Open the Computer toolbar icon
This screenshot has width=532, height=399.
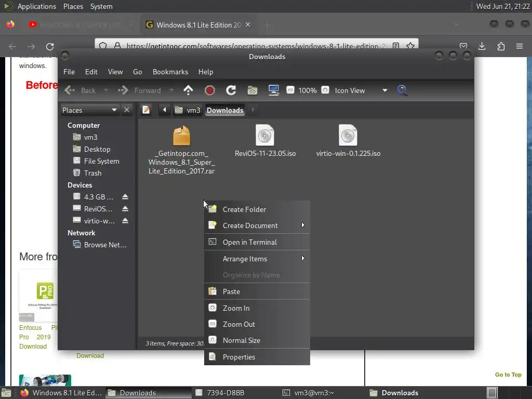point(273,90)
